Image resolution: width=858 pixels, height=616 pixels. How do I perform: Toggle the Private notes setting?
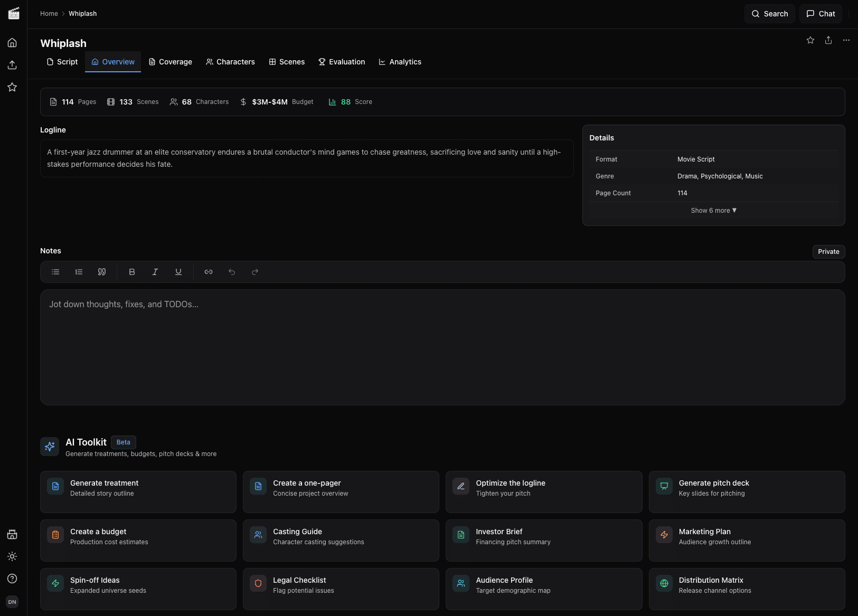click(828, 252)
